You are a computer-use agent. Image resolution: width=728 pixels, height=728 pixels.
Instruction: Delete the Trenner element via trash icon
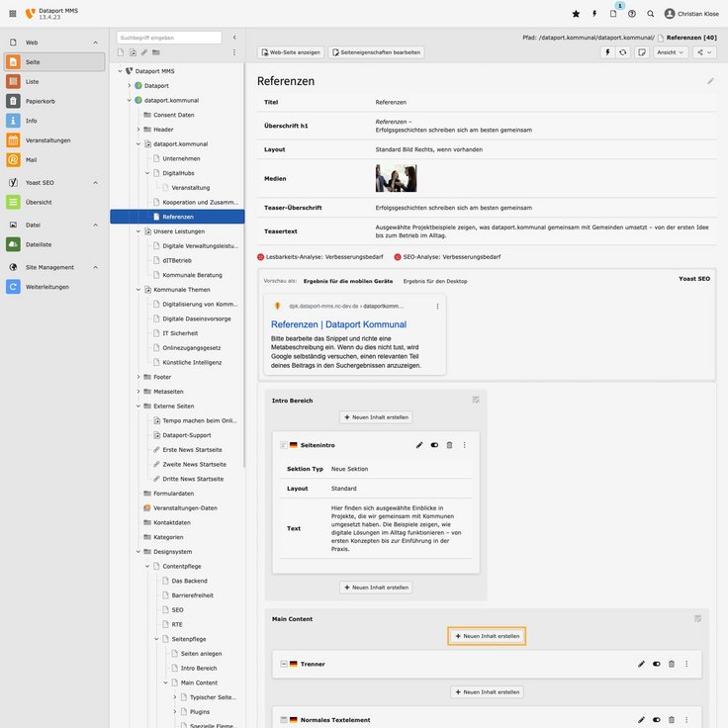(672, 664)
